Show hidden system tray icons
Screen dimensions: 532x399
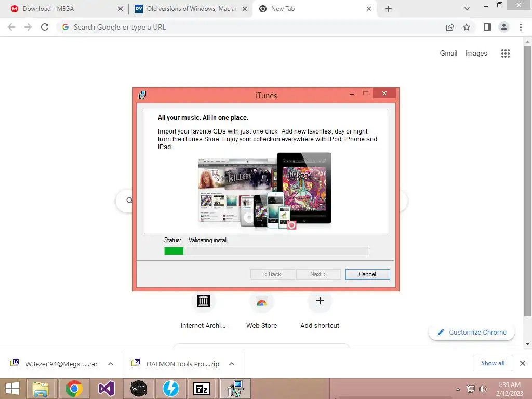[458, 389]
